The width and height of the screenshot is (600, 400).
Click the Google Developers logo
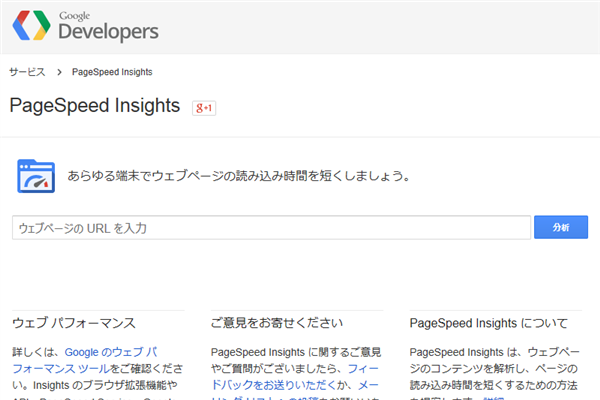point(85,26)
